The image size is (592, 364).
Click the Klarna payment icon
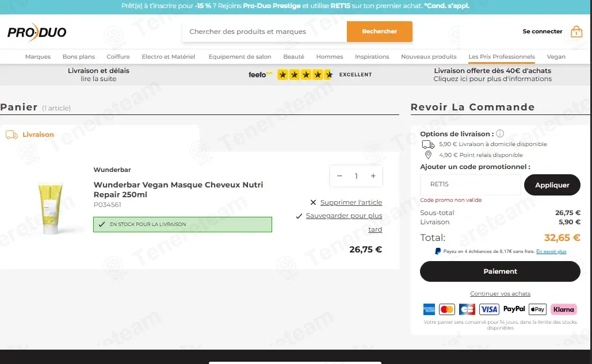click(563, 309)
